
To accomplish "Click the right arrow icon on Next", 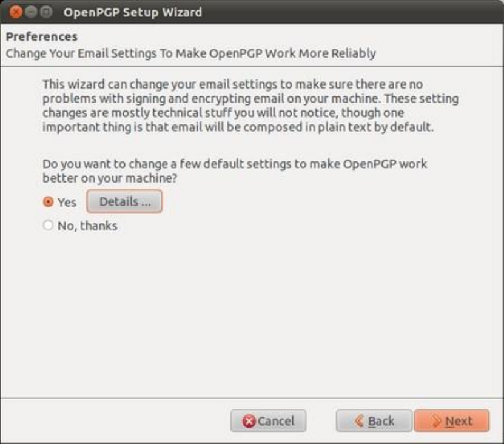I will (437, 421).
